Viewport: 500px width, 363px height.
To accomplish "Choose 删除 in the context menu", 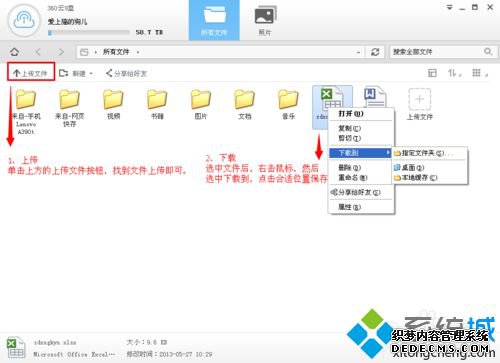I will pos(361,168).
